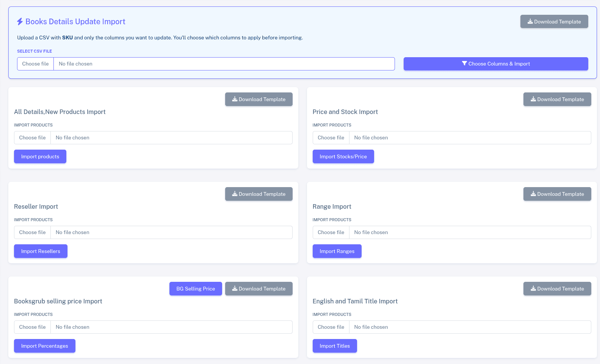600x364 pixels.
Task: Click the Import Ranges button
Action: click(x=337, y=251)
